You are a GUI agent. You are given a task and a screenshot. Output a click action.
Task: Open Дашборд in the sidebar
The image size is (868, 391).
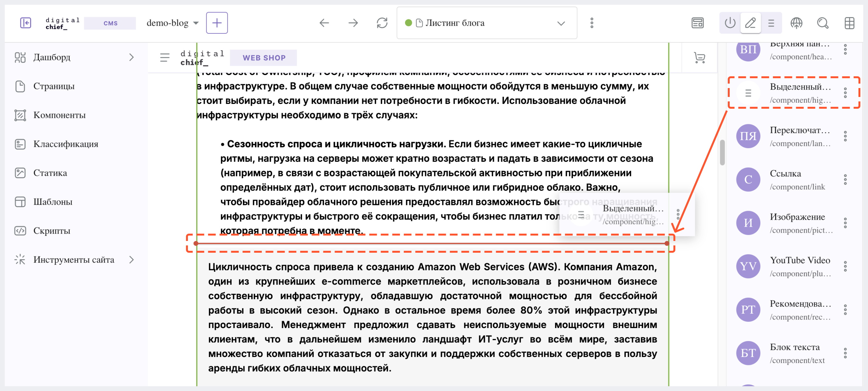(x=75, y=58)
